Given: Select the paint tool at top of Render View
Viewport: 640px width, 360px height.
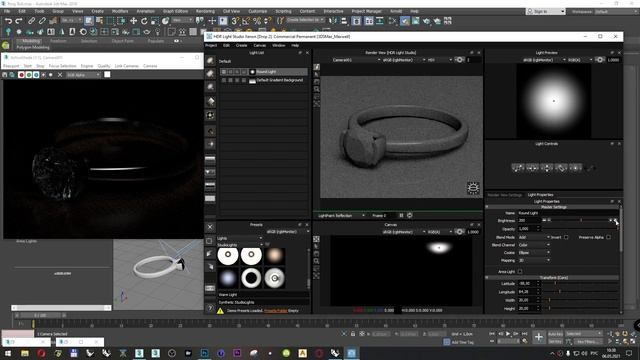Looking at the screenshot, I should click(x=316, y=67).
